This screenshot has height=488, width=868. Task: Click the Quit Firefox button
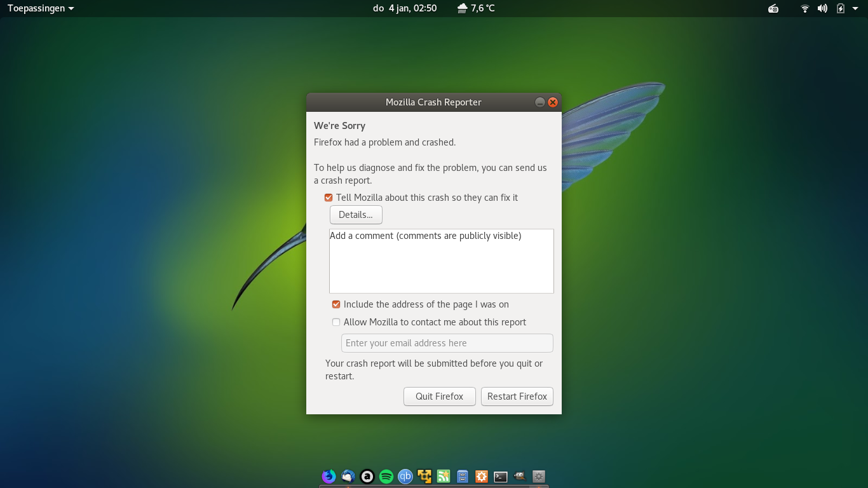[x=440, y=396]
